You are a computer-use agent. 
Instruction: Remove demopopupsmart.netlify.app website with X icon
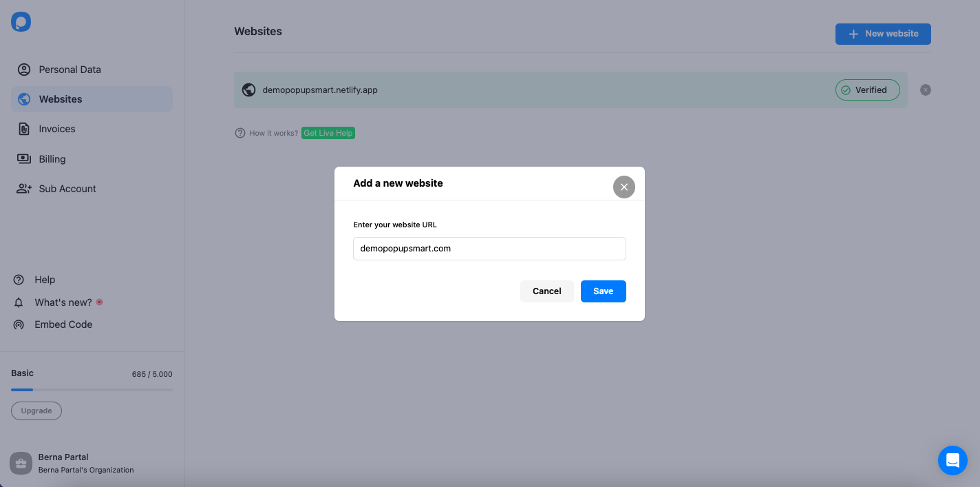point(926,90)
